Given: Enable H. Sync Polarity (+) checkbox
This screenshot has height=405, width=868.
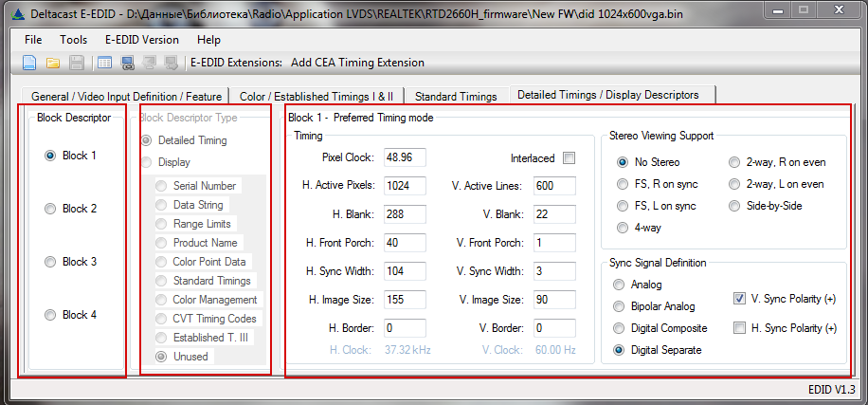Looking at the screenshot, I should (x=740, y=328).
